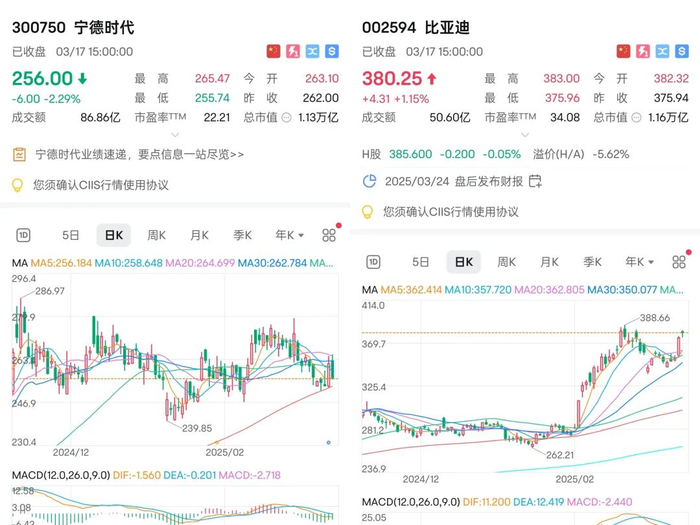Open CIIS agreement notice under 比亚迪
This screenshot has width=700, height=525.
click(450, 212)
